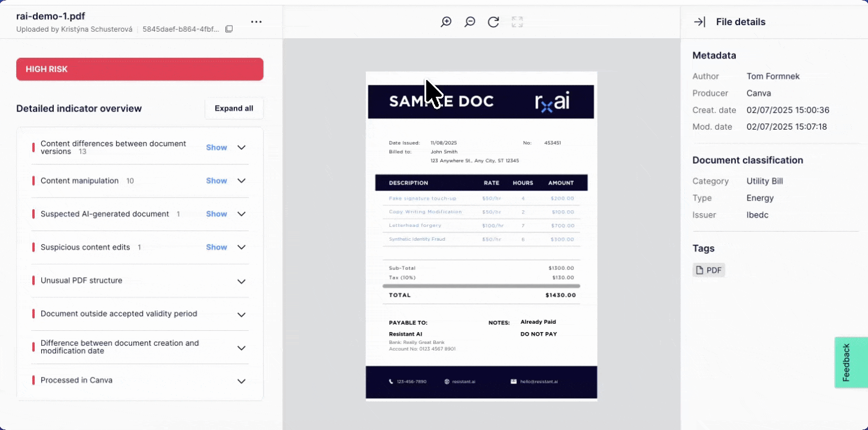
Task: Select the PDF tag
Action: [x=708, y=270]
